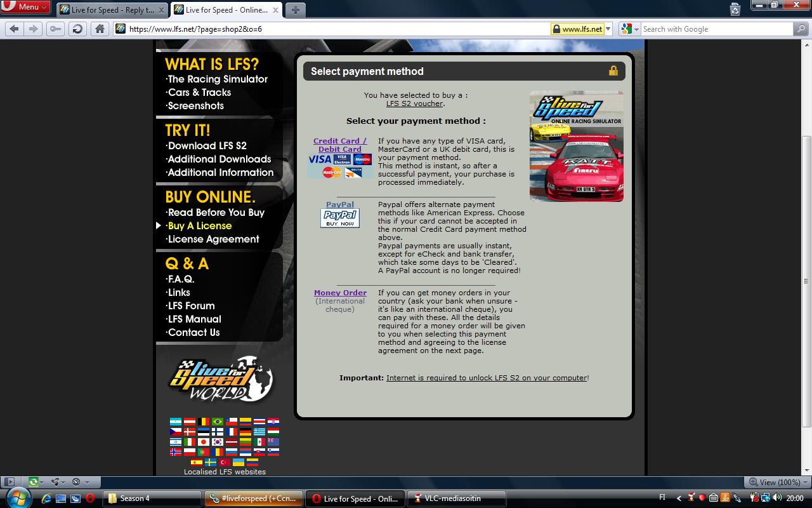This screenshot has width=812, height=508.
Task: Open the F.A.Q. page
Action: click(x=181, y=279)
